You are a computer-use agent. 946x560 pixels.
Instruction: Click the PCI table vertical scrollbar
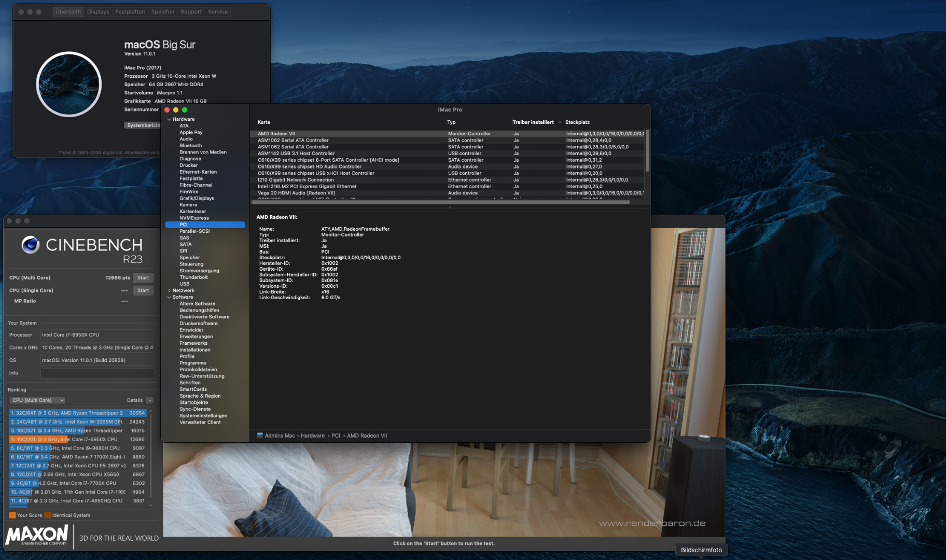point(647,150)
